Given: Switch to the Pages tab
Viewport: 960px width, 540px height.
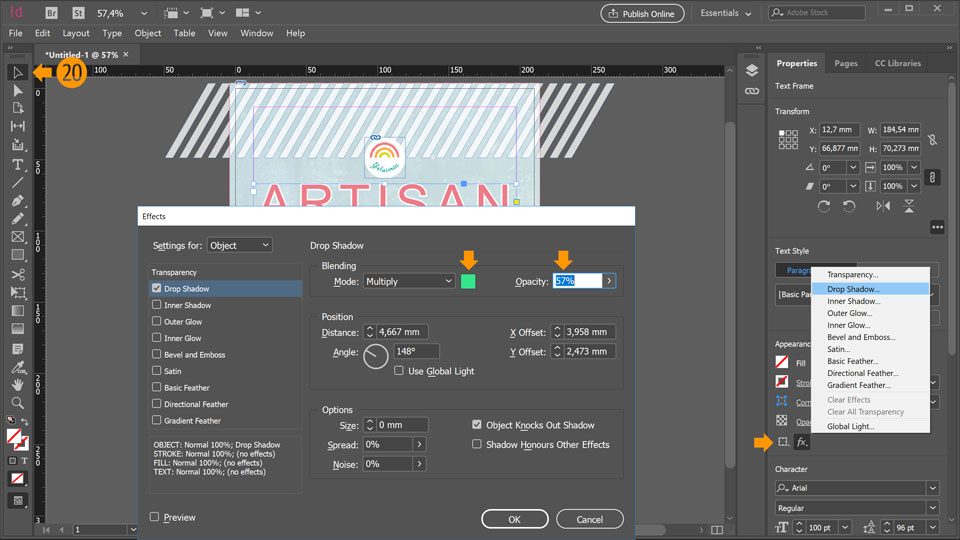Looking at the screenshot, I should pyautogui.click(x=846, y=63).
